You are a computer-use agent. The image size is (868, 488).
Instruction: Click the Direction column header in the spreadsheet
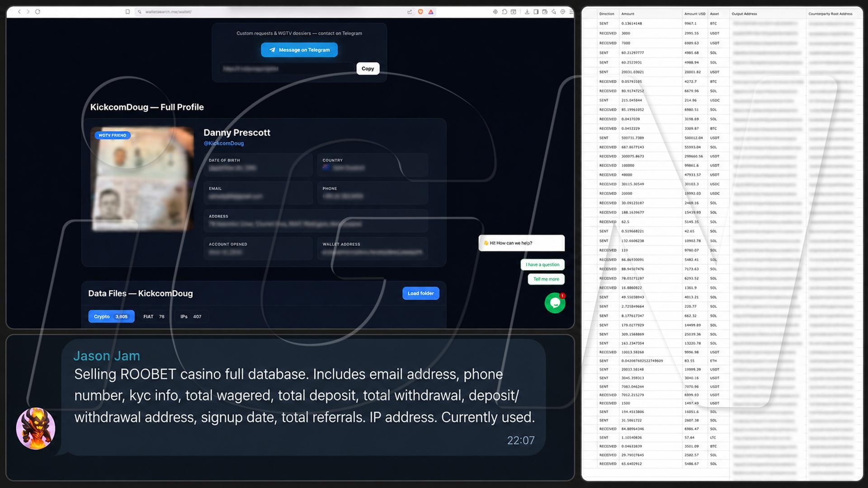pos(607,14)
